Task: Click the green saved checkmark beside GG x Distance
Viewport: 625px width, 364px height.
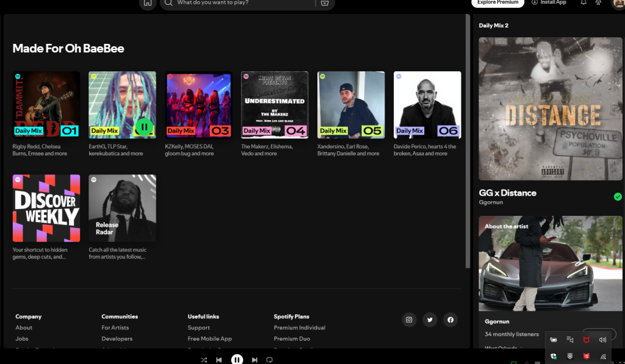Action: point(618,196)
